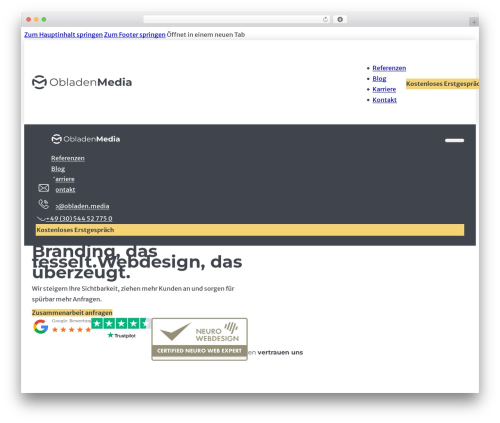
Task: Click the telephone handset icon
Action: coord(43,204)
